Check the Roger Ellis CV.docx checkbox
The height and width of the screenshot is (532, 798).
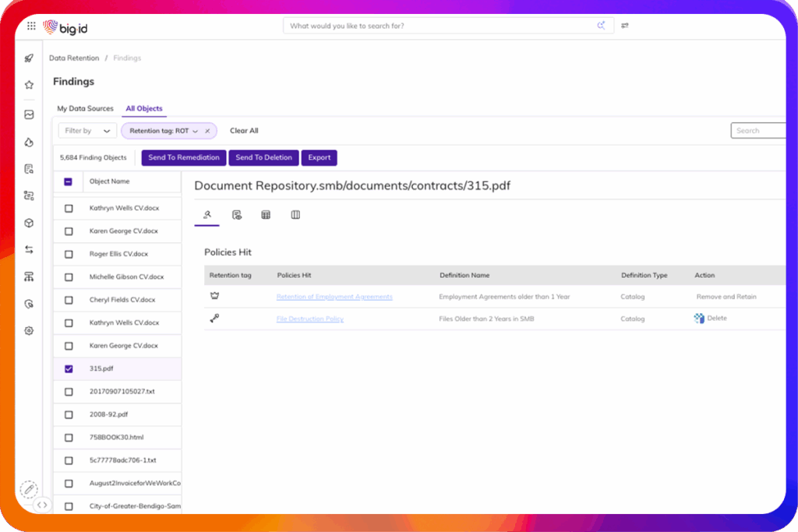point(69,254)
